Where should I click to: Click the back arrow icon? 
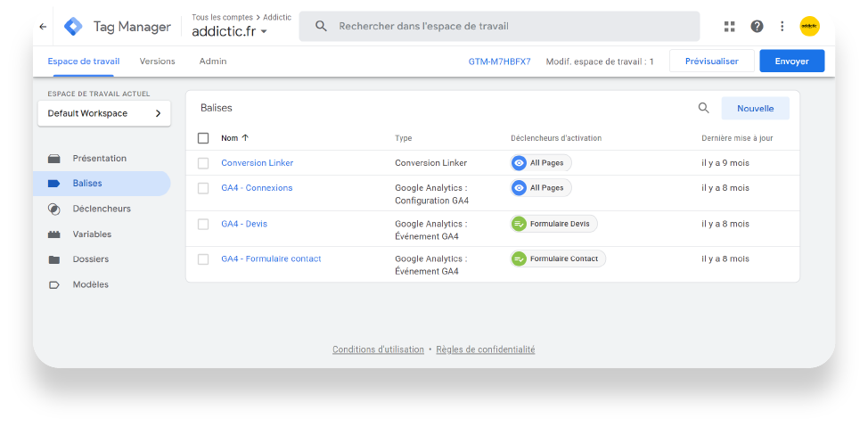pos(43,27)
